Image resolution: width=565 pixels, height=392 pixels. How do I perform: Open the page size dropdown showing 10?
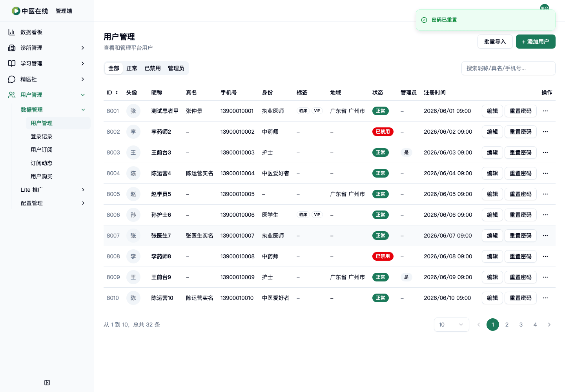pos(452,325)
